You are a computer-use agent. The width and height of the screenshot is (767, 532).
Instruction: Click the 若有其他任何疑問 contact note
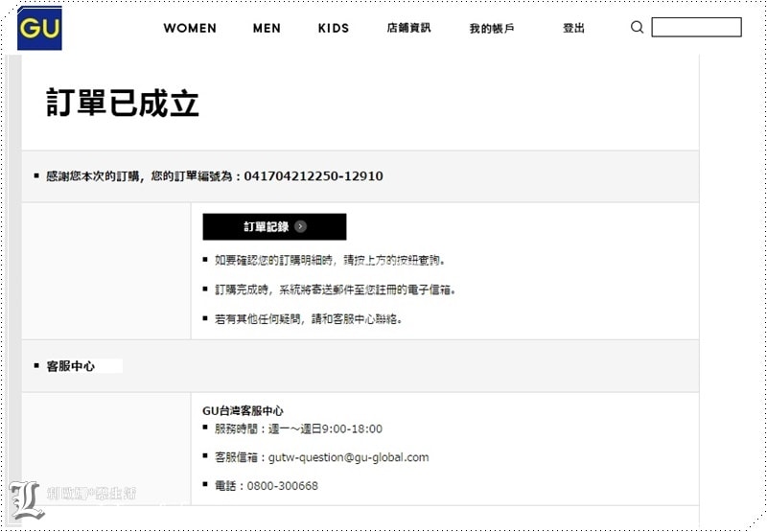[x=308, y=319]
